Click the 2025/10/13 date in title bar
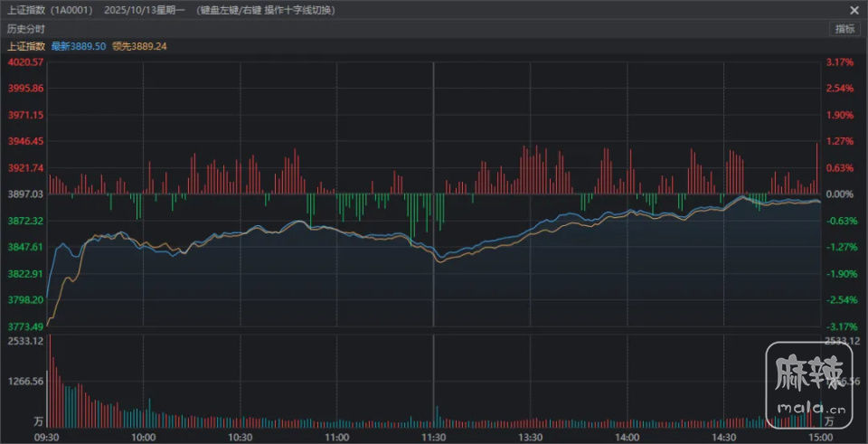 [x=156, y=10]
